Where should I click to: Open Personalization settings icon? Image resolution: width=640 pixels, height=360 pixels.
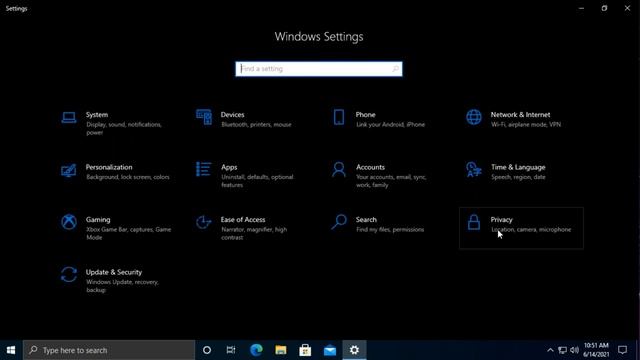(69, 170)
